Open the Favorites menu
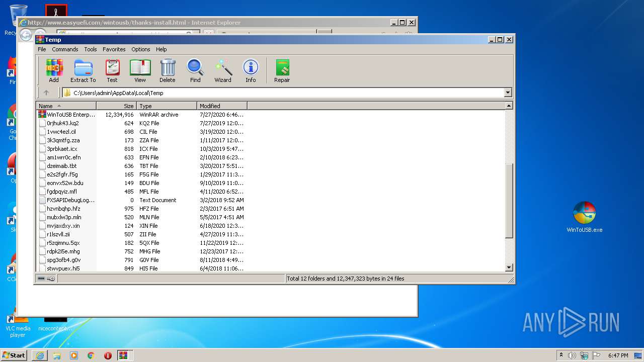Screen dimensions: 644x362 pos(114,49)
